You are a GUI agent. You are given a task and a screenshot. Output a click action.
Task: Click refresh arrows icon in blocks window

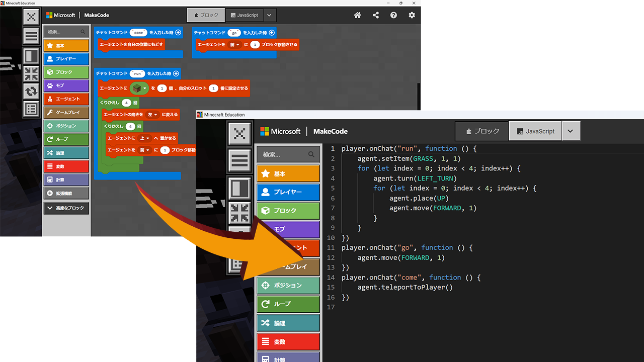[31, 91]
